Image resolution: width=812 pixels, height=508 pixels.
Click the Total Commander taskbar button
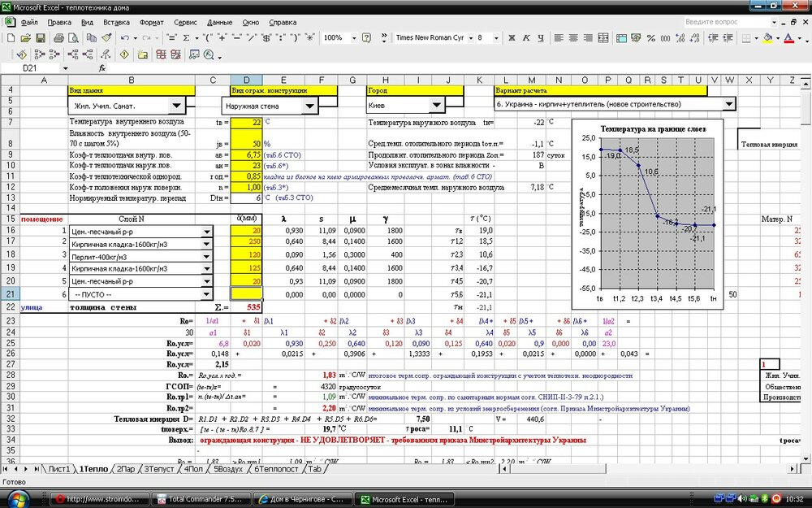(x=201, y=498)
